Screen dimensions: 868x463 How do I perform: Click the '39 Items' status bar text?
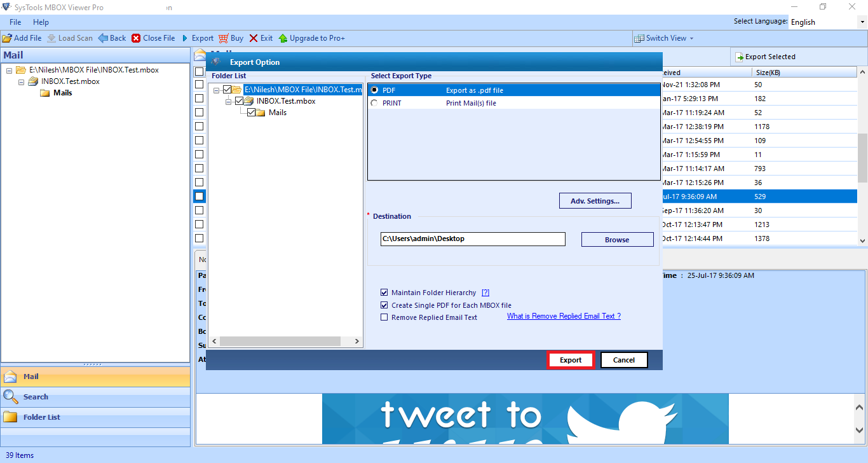20,455
